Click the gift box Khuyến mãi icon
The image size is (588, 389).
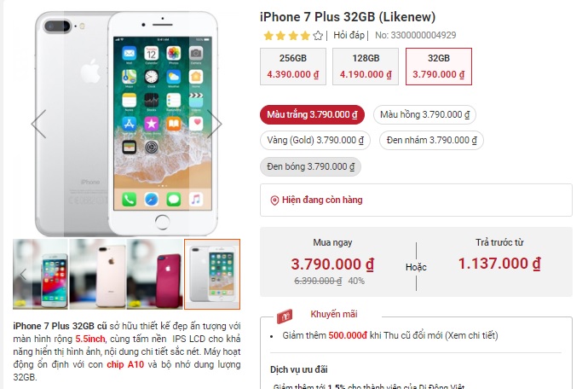[285, 316]
